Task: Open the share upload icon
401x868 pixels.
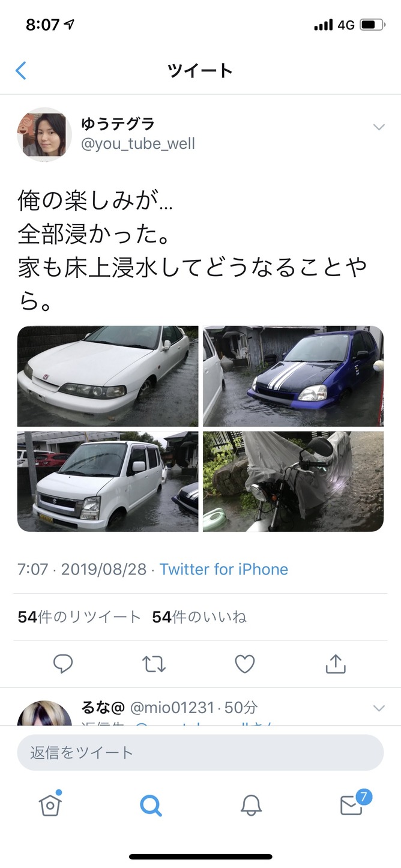Action: point(336,663)
